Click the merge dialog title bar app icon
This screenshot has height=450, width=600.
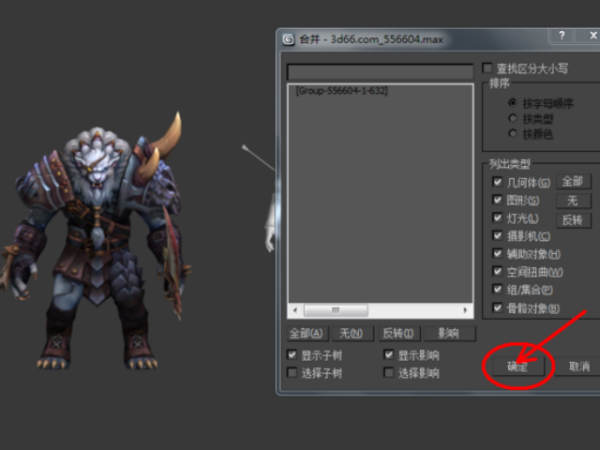coord(289,39)
